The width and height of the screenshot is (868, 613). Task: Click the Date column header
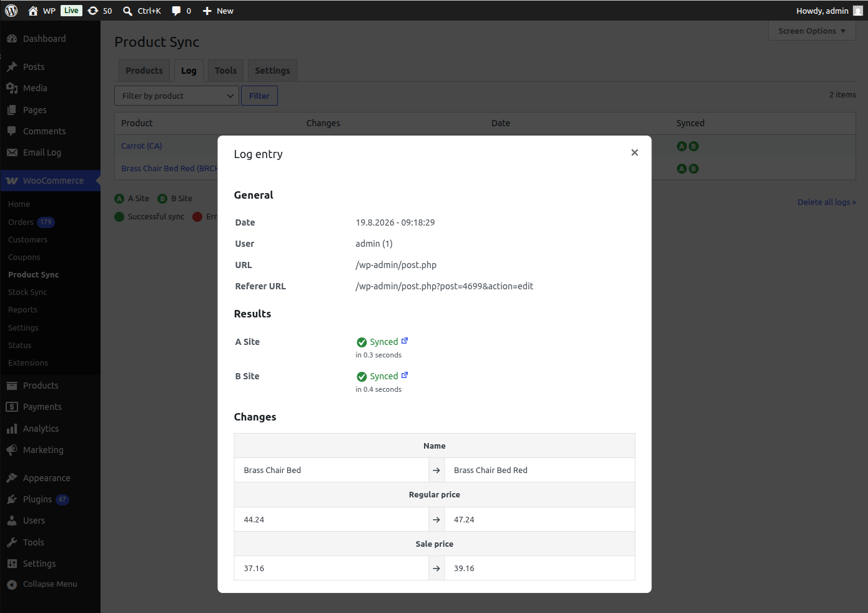coord(501,123)
